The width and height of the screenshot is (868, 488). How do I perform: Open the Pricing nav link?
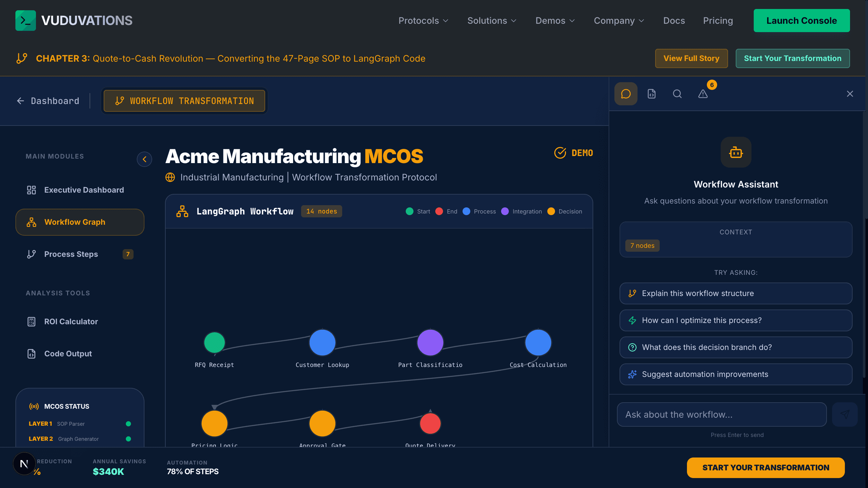pos(718,21)
